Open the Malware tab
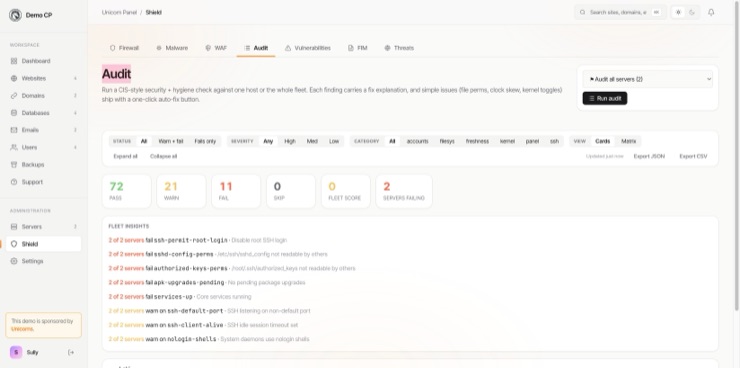 coord(172,48)
